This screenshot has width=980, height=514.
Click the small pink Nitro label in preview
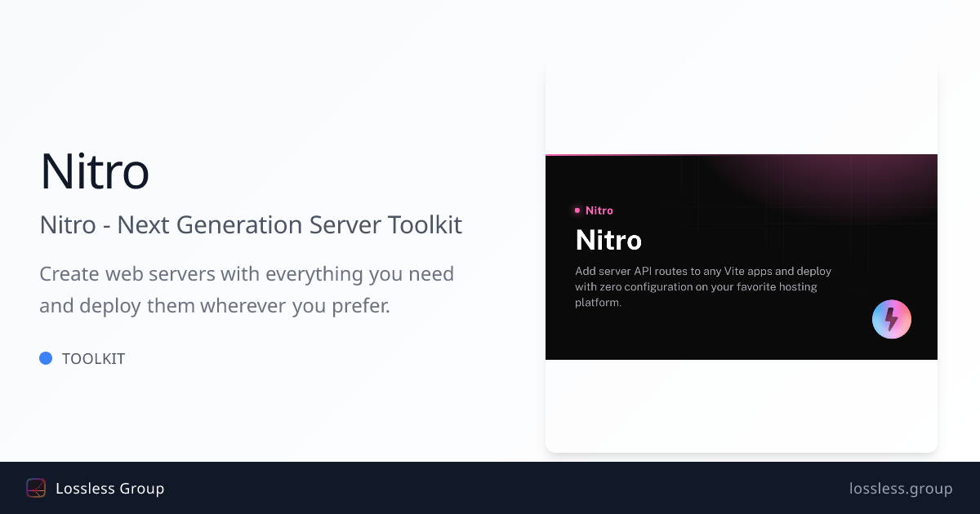point(599,210)
